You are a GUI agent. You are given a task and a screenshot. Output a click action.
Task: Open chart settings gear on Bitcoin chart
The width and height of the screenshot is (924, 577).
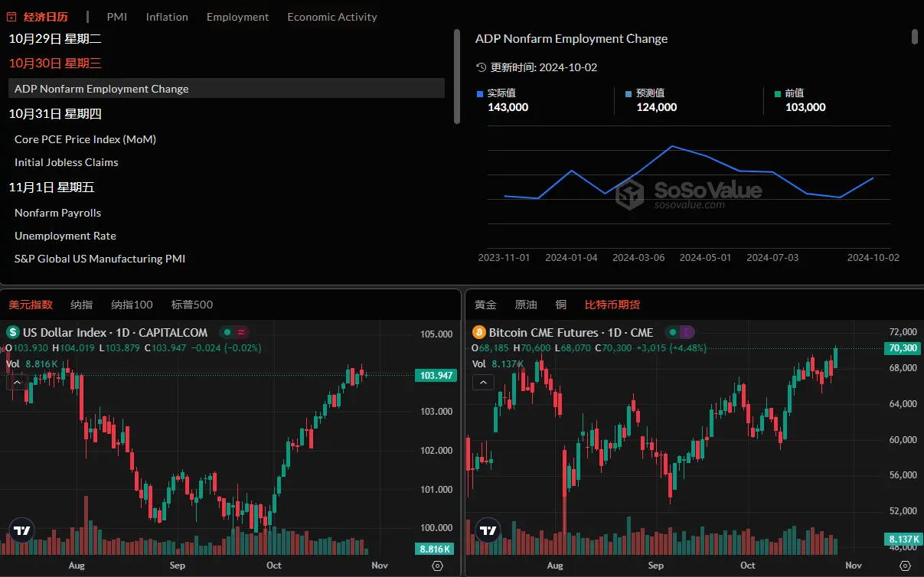904,566
